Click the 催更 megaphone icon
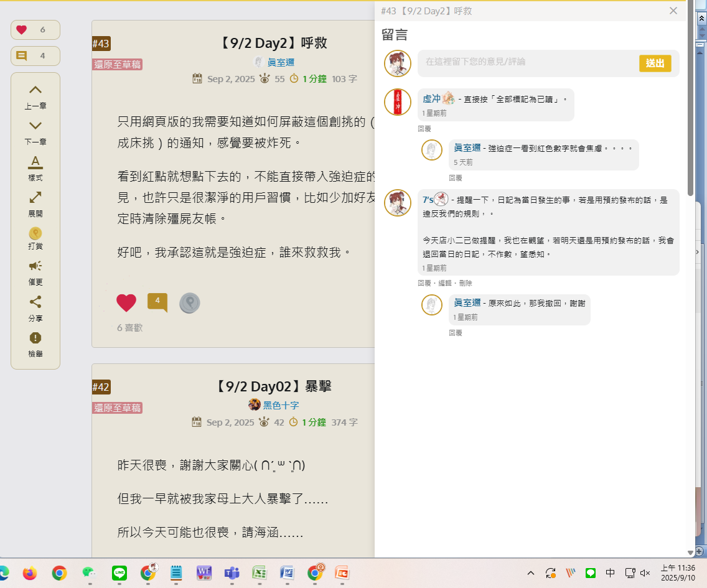This screenshot has width=707, height=588. pos(35,266)
